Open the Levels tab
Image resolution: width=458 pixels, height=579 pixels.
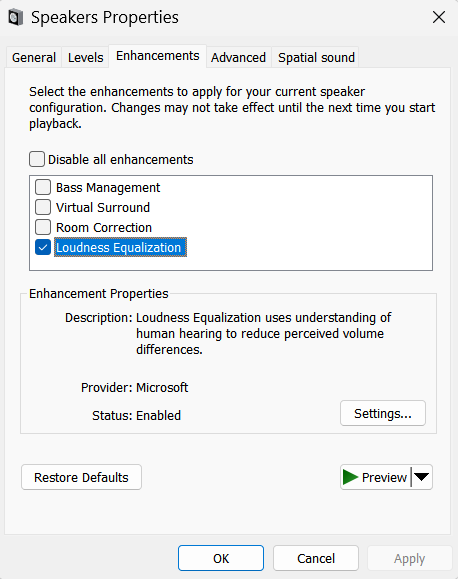[x=85, y=58]
